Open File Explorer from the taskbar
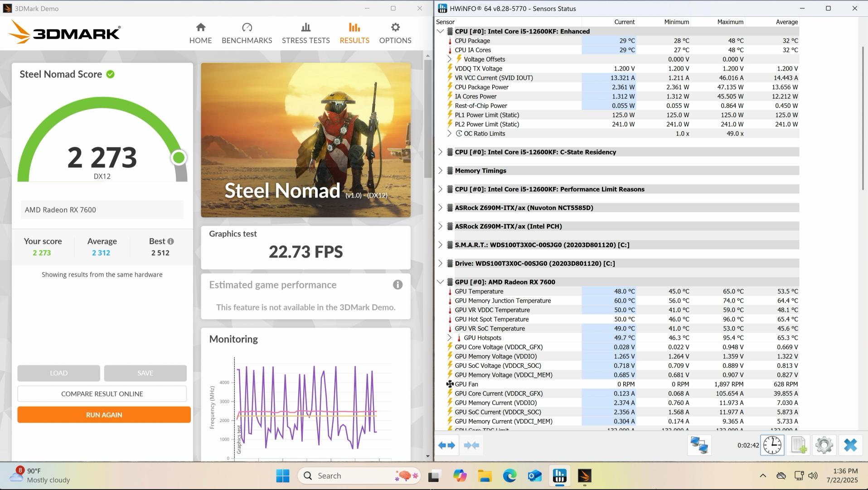The width and height of the screenshot is (868, 490). (485, 476)
